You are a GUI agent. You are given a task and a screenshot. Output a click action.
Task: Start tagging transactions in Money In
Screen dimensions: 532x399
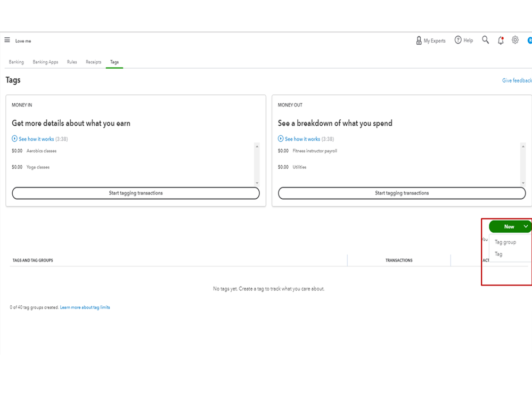click(x=136, y=193)
